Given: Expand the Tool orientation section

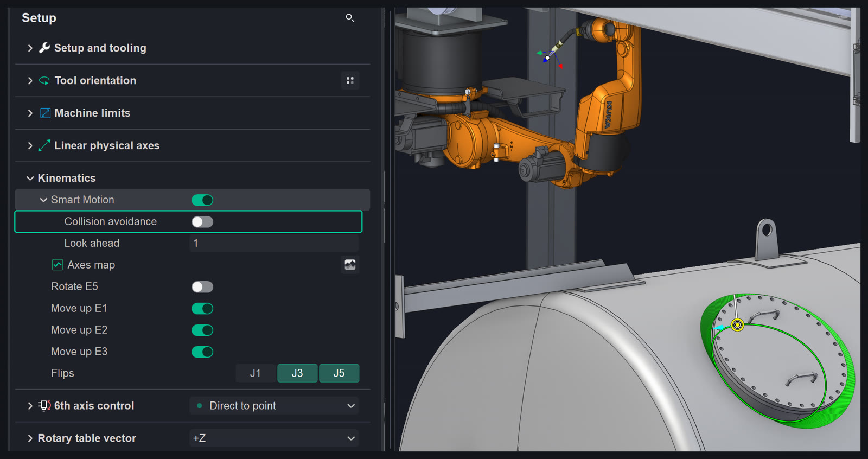Looking at the screenshot, I should point(30,81).
